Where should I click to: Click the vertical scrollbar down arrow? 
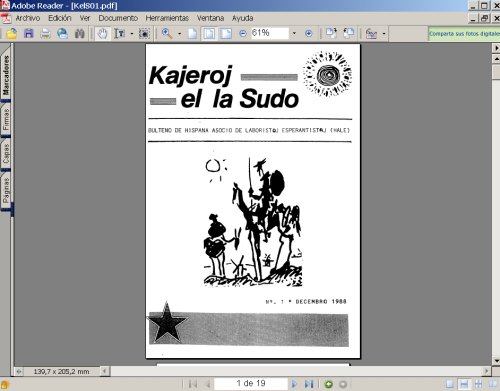point(496,361)
